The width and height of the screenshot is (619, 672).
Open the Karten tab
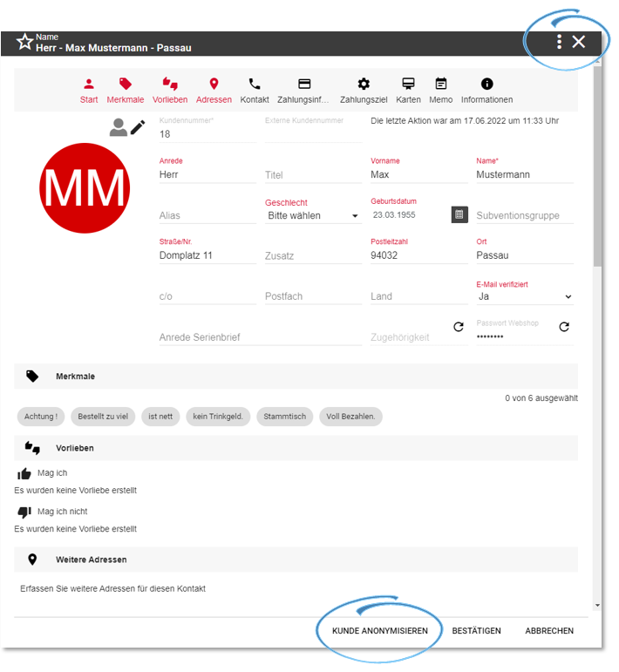pyautogui.click(x=408, y=91)
